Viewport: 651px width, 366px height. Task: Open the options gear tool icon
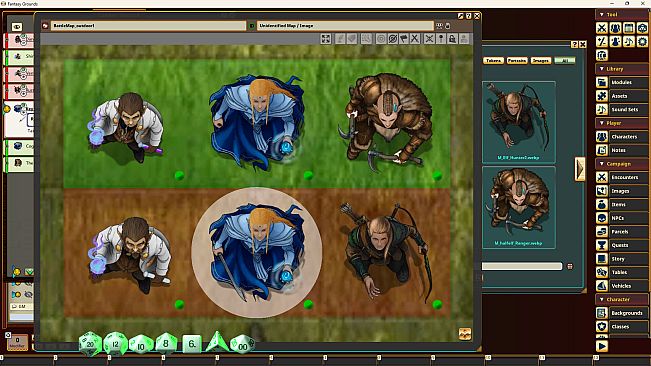[642, 41]
